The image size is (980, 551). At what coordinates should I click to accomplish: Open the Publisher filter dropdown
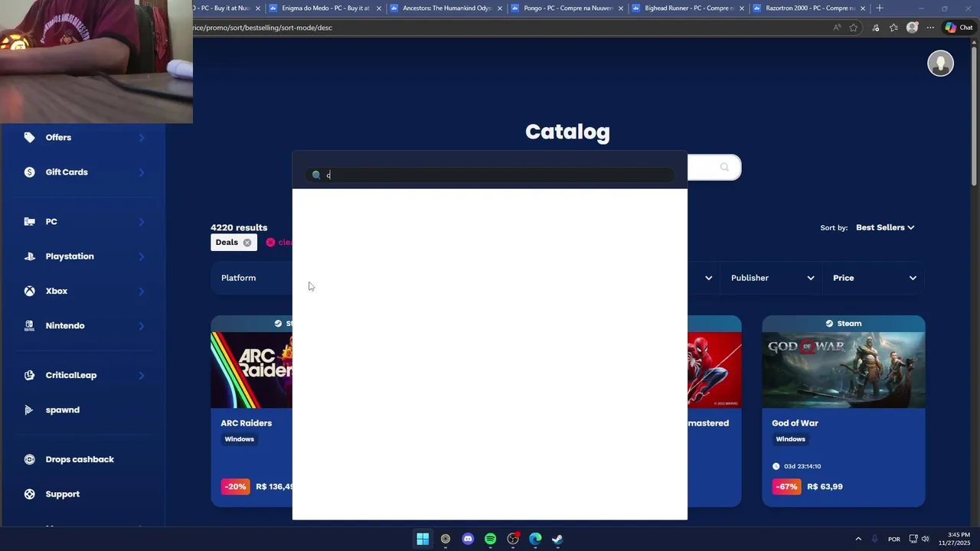coord(773,278)
